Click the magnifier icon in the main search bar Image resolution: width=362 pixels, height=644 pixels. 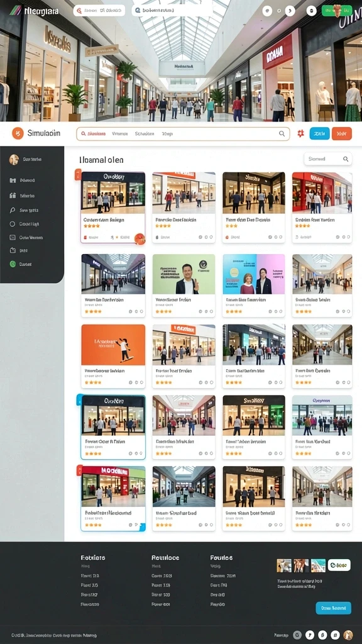pos(282,133)
